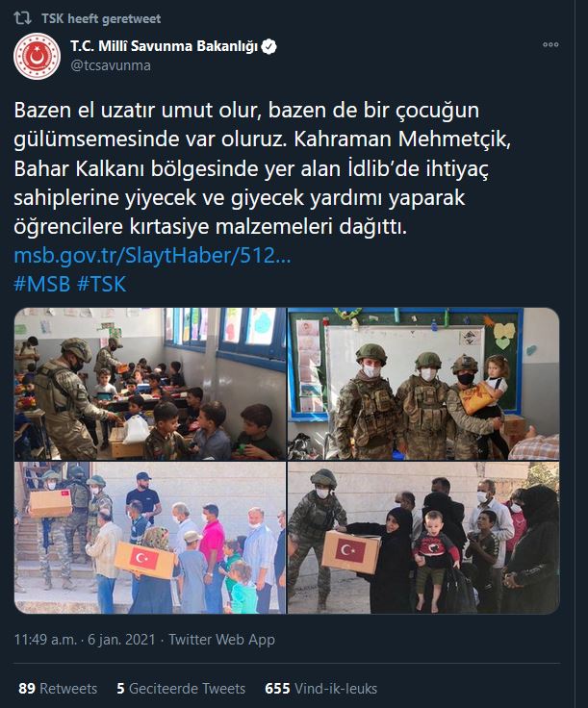Open the photo of soldiers holding a child
The width and height of the screenshot is (588, 708).
click(423, 384)
